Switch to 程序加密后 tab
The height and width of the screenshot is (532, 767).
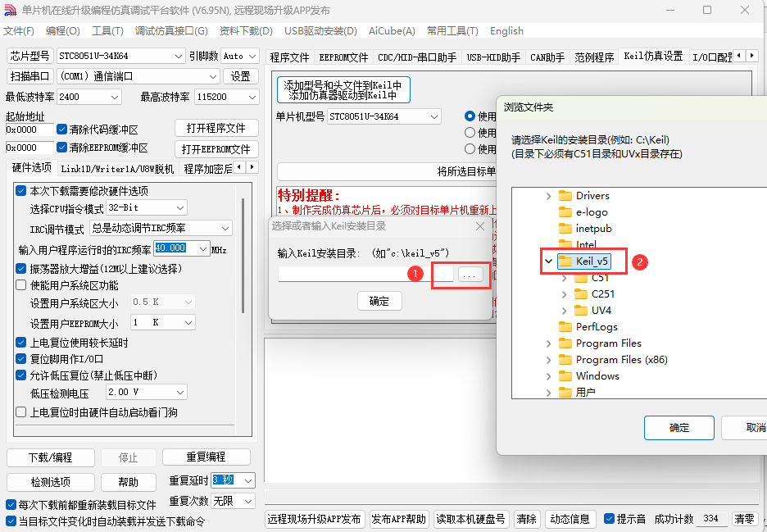click(207, 169)
